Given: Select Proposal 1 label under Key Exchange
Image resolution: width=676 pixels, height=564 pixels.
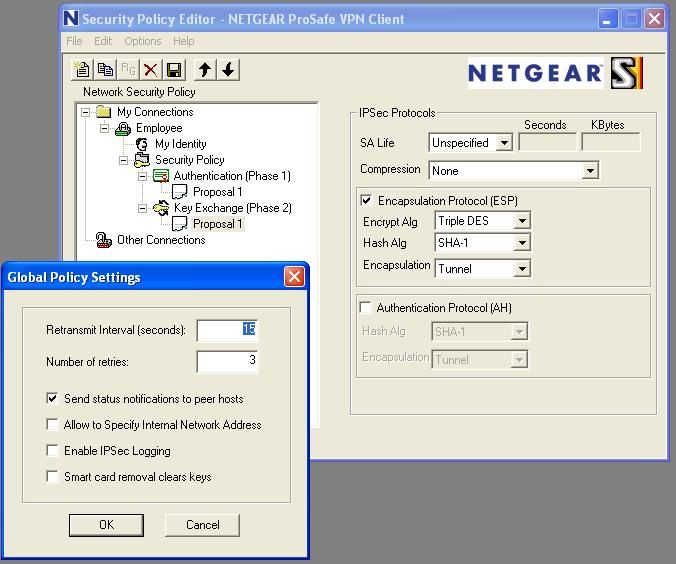Looking at the screenshot, I should (218, 224).
